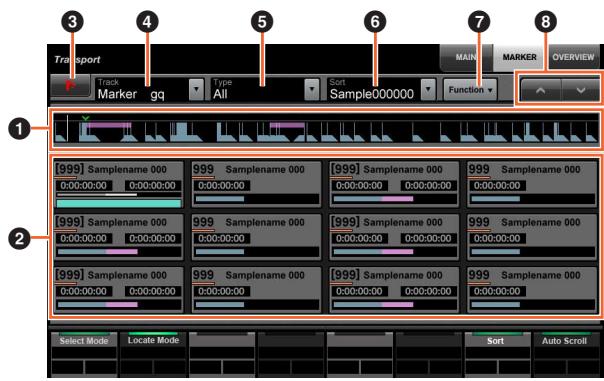
Task: Select the highlighted marker card with teal bar
Action: point(118,185)
